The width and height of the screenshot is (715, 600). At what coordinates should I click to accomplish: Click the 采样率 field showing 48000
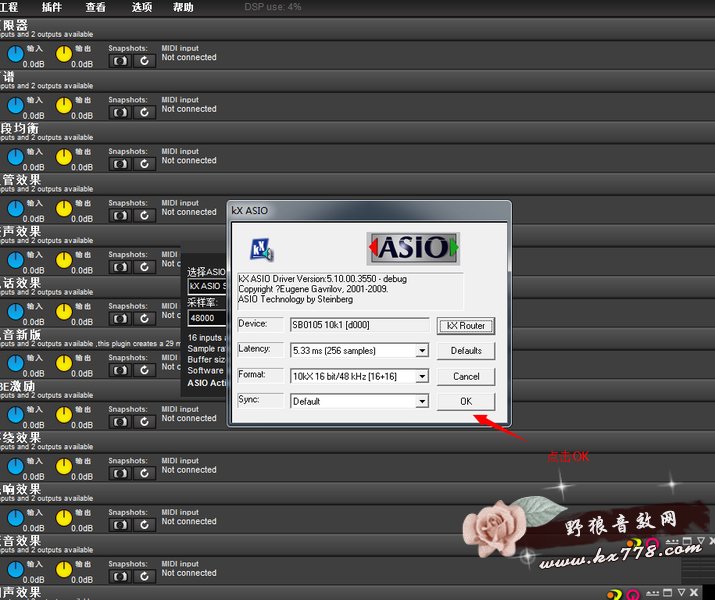tap(207, 318)
